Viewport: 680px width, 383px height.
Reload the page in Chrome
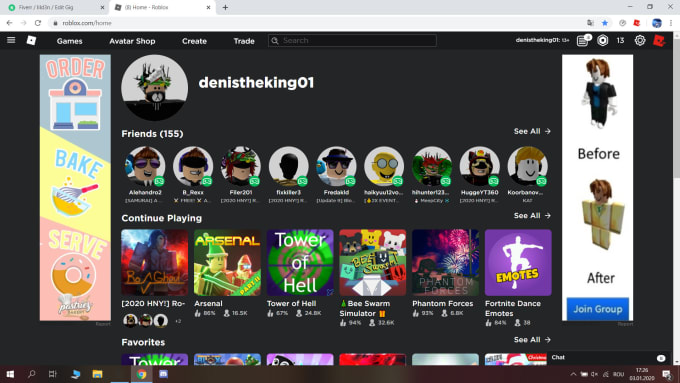[x=38, y=23]
